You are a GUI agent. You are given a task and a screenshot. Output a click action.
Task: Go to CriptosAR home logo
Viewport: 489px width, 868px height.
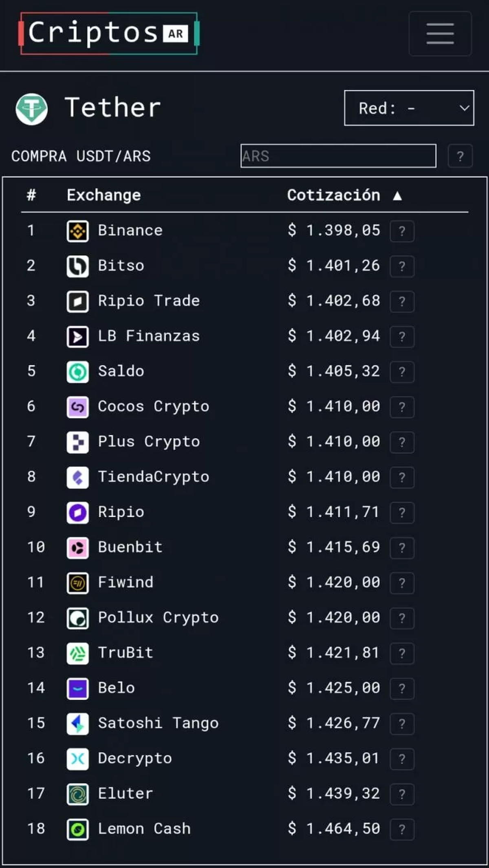click(x=109, y=33)
